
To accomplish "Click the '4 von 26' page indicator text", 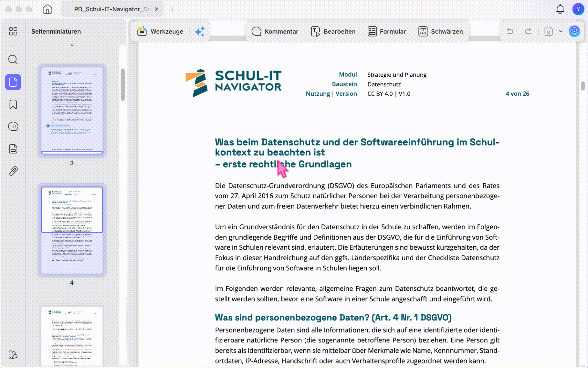I will pyautogui.click(x=518, y=94).
